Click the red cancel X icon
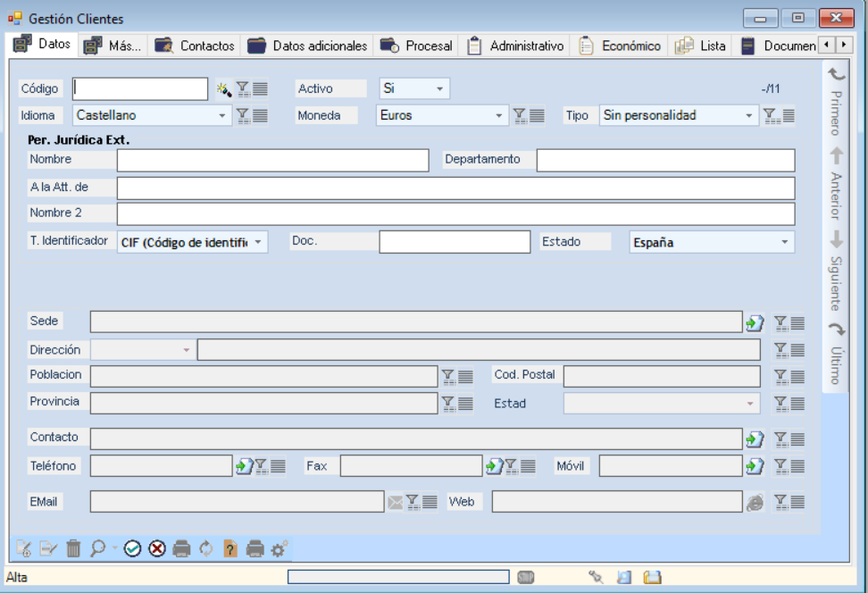This screenshot has height=593, width=868. tap(157, 548)
